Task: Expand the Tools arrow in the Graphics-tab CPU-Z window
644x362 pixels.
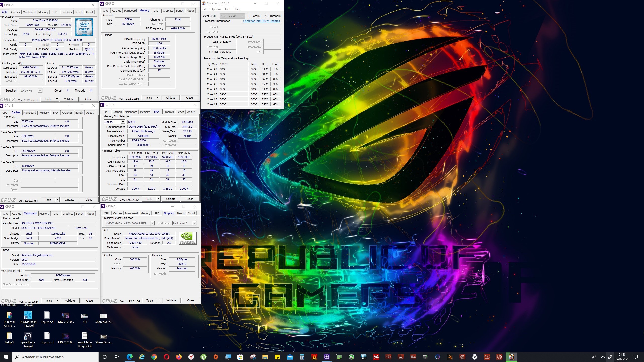Action: point(159,300)
